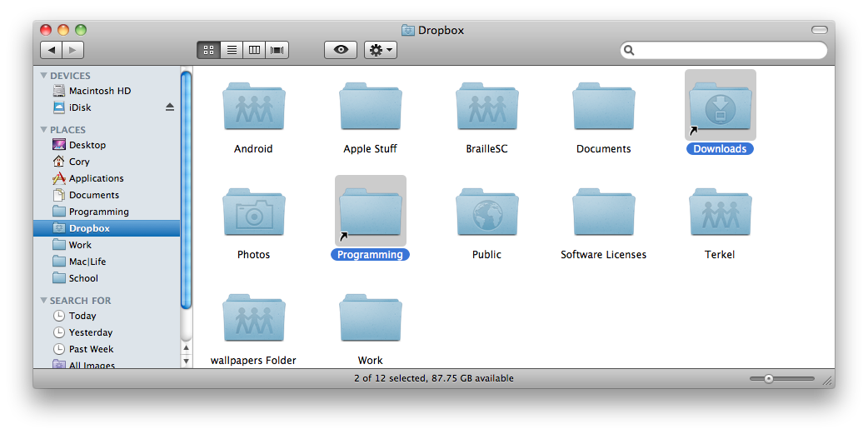
Task: Click the window resize grip
Action: 827,381
